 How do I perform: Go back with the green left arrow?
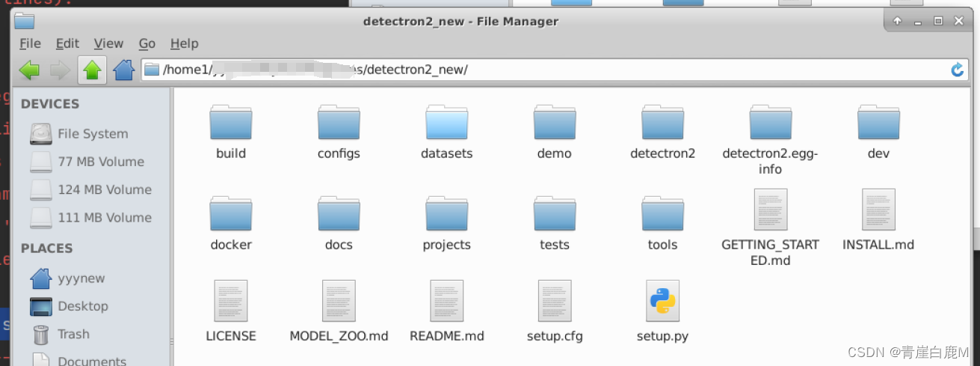29,70
